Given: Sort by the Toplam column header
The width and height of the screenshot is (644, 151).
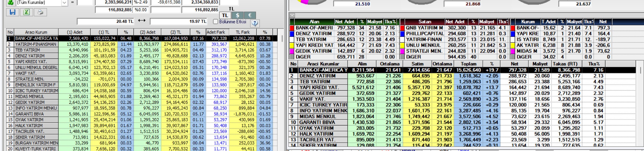Looking at the screenshot, I should [x=468, y=64].
